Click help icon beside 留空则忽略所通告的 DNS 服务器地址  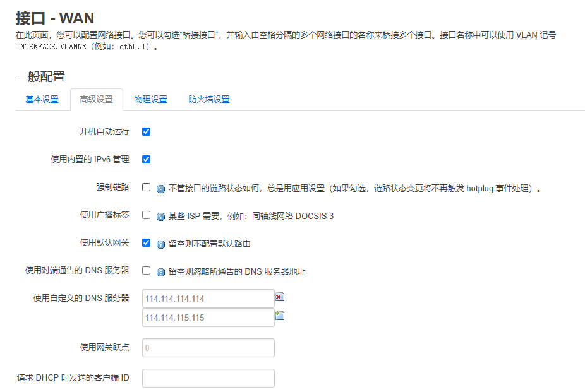pyautogui.click(x=160, y=272)
